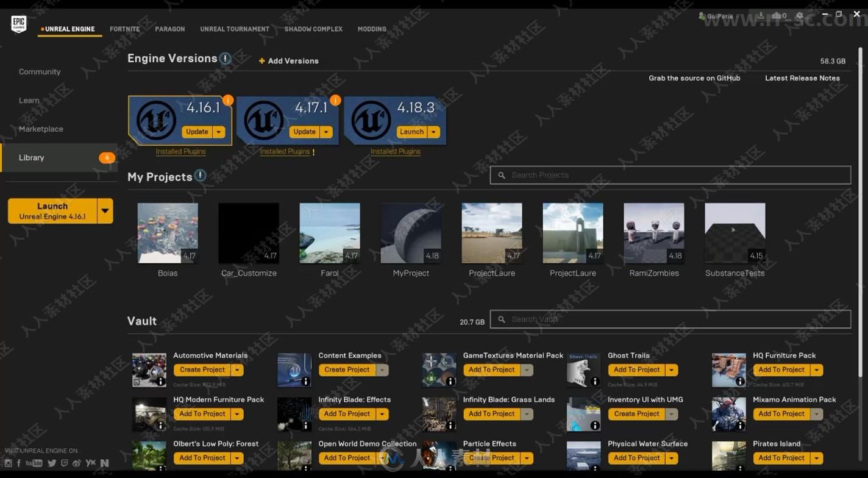This screenshot has width=868, height=478.
Task: Expand Automotive Materials Create Project dropdown
Action: 238,369
